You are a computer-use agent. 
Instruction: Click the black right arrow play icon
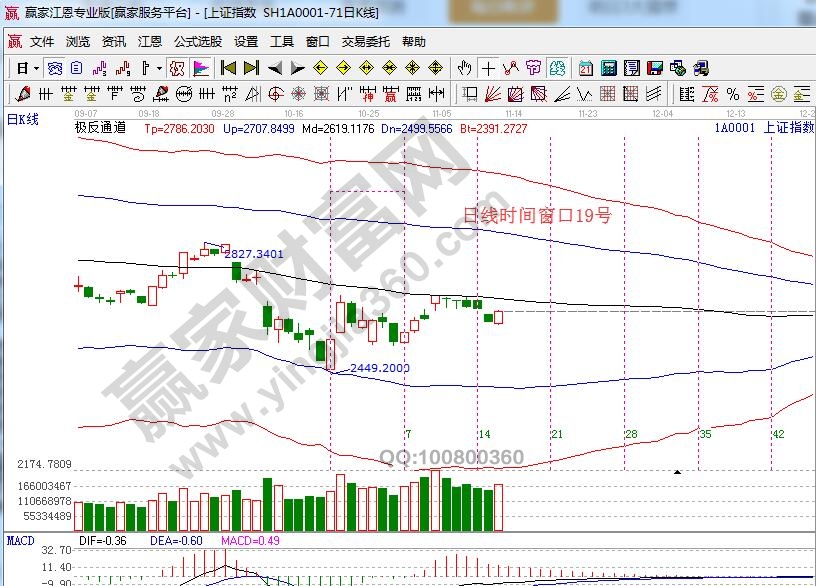click(297, 68)
